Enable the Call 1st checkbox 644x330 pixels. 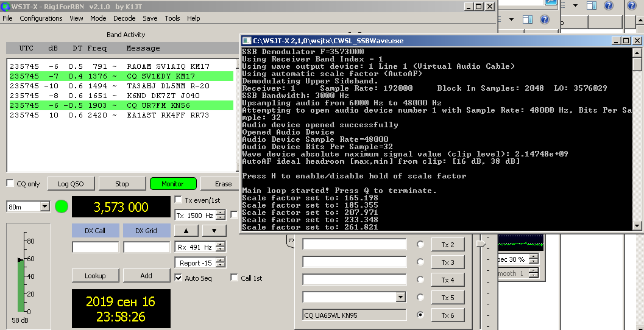point(234,278)
